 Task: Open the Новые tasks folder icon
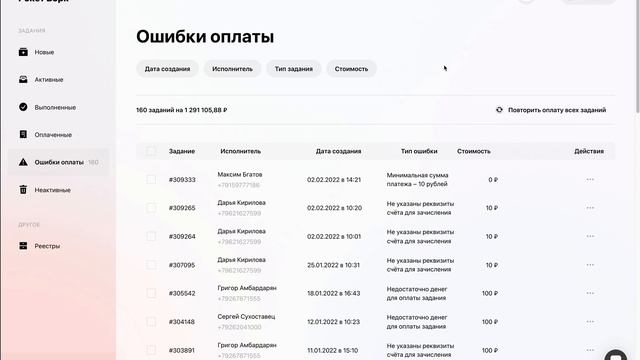(23, 52)
